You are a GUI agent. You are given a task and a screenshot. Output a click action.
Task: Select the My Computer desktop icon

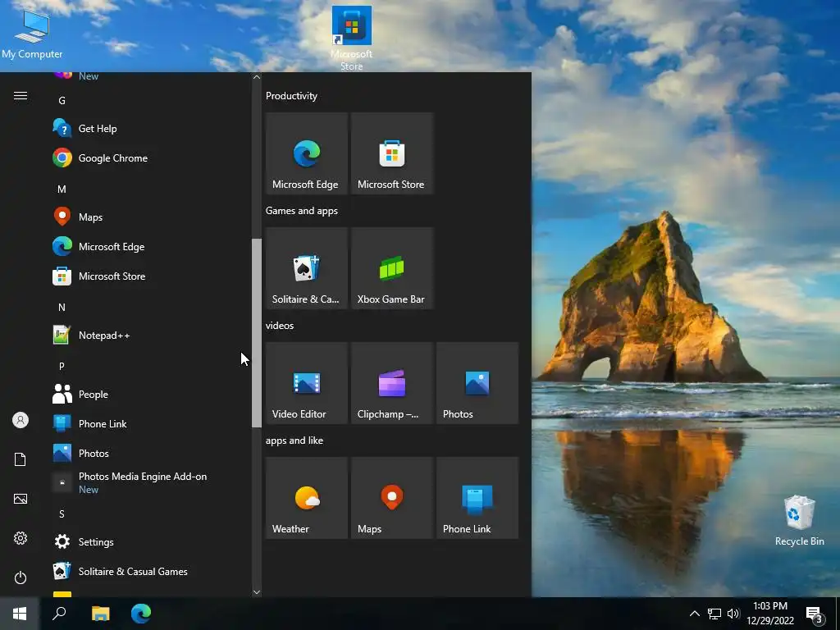32,34
